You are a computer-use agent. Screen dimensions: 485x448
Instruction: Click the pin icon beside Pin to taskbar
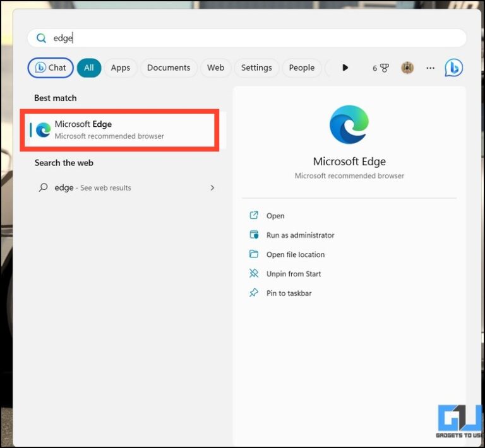254,293
